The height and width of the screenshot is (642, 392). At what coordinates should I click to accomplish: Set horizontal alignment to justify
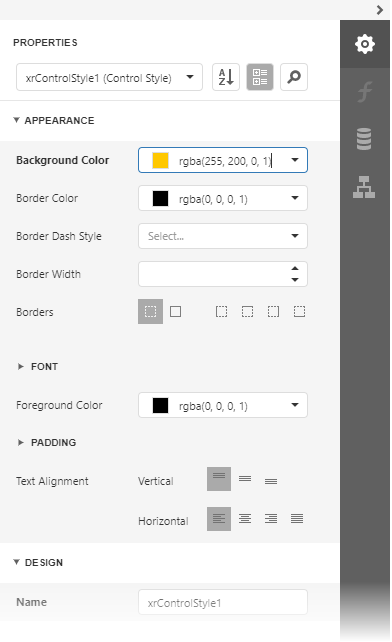point(297,519)
